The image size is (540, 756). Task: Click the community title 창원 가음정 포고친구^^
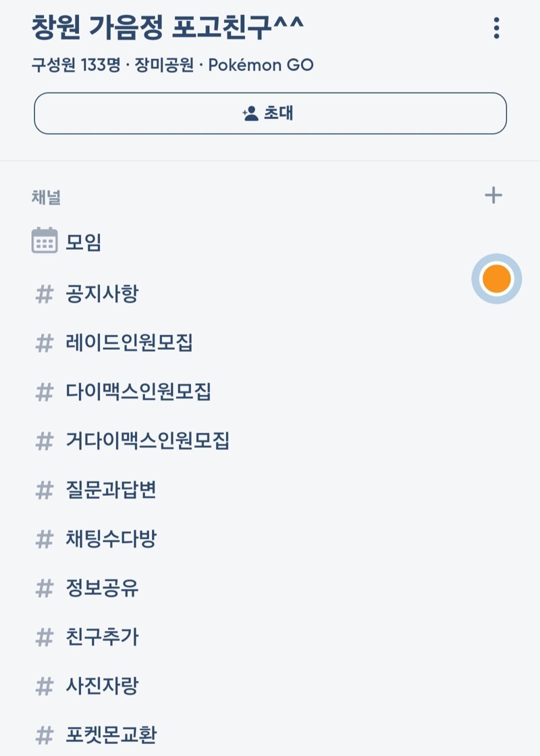pos(167,27)
